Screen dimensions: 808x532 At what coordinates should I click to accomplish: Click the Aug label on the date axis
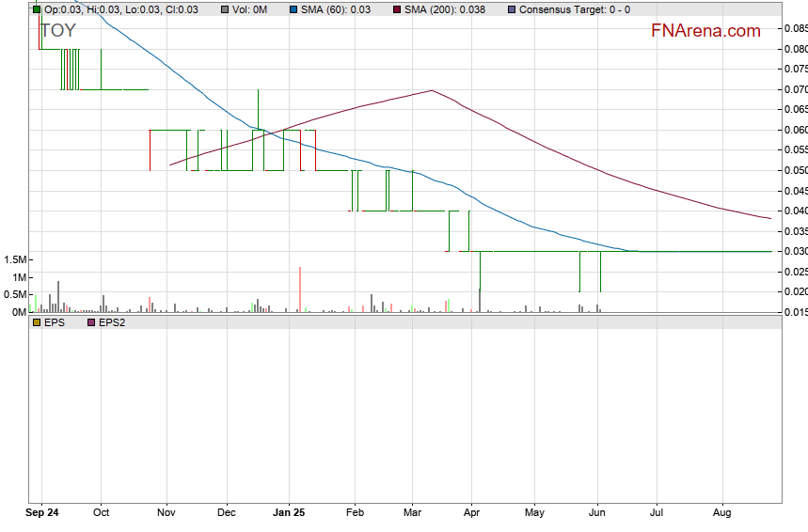click(x=722, y=513)
